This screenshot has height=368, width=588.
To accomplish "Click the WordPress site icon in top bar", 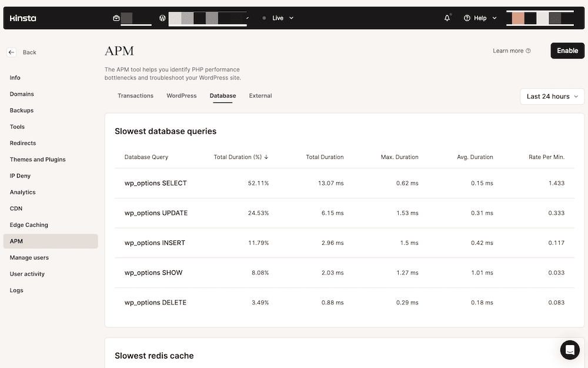I will (x=162, y=18).
